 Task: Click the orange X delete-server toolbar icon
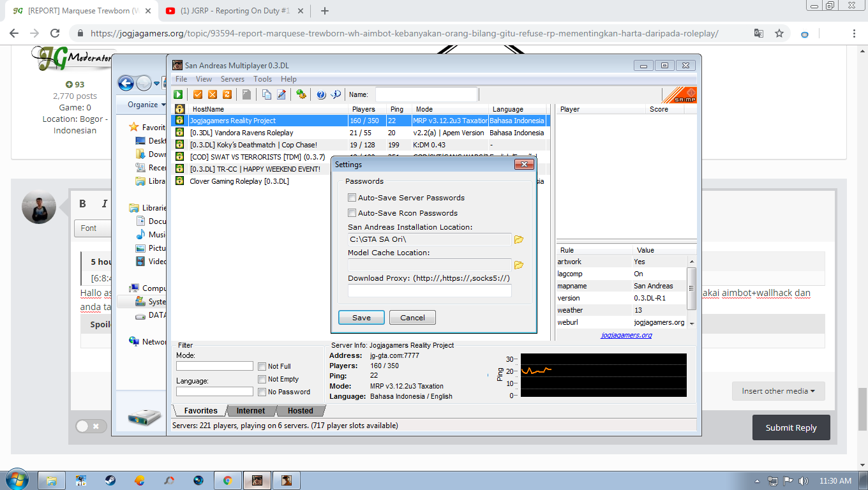coord(213,94)
